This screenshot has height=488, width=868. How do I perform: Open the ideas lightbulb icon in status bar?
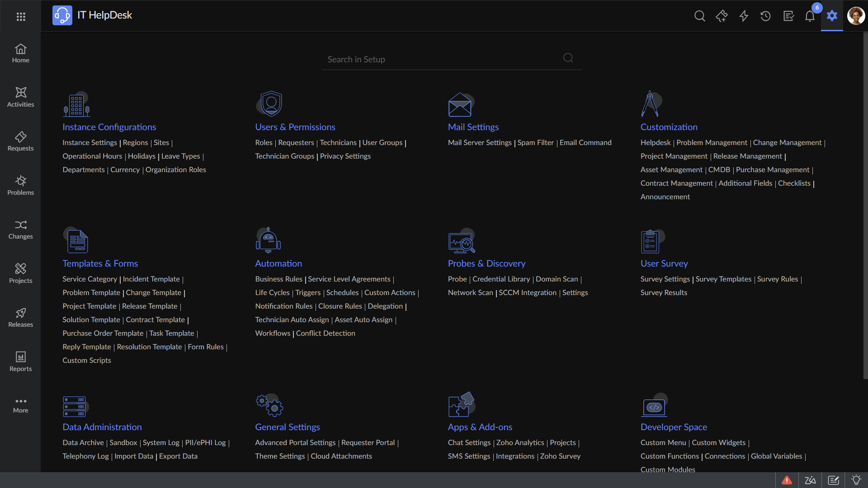(x=857, y=480)
